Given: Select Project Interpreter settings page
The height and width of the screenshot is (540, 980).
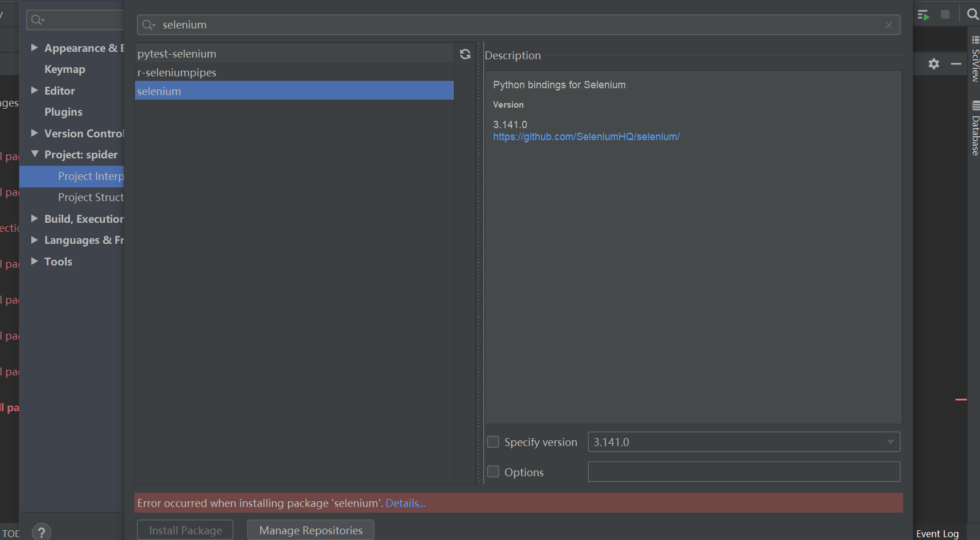Looking at the screenshot, I should coord(72,177).
